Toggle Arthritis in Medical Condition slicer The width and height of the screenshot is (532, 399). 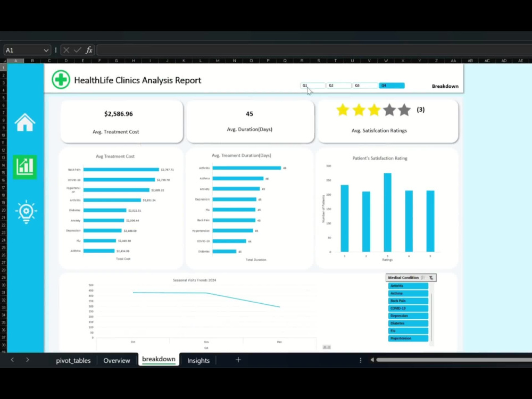pos(408,286)
